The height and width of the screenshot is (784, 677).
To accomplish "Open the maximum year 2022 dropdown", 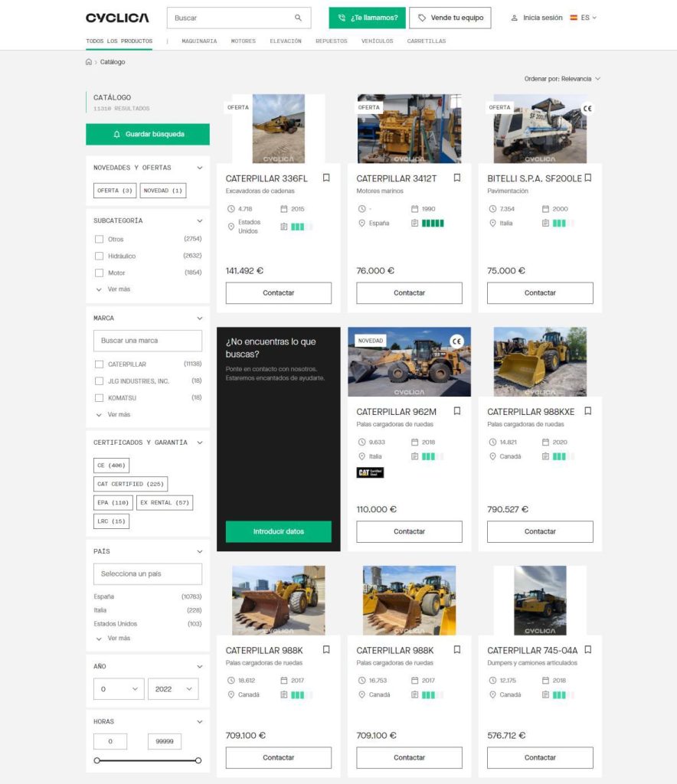I will [173, 689].
